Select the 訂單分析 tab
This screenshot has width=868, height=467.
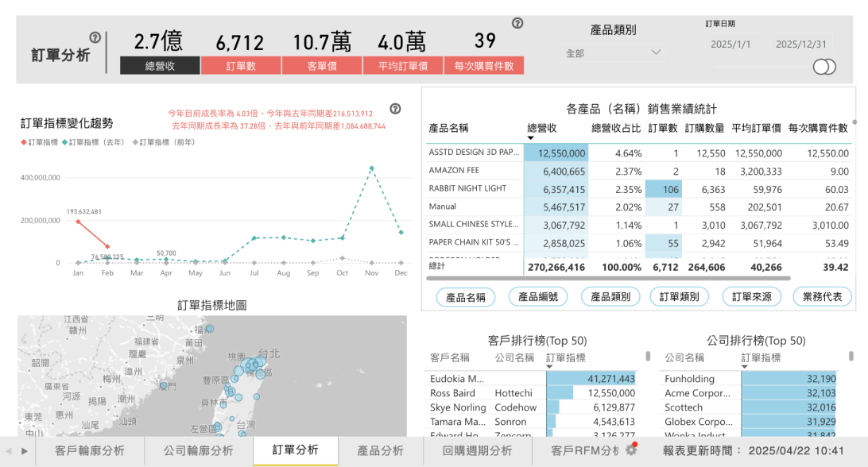[296, 450]
